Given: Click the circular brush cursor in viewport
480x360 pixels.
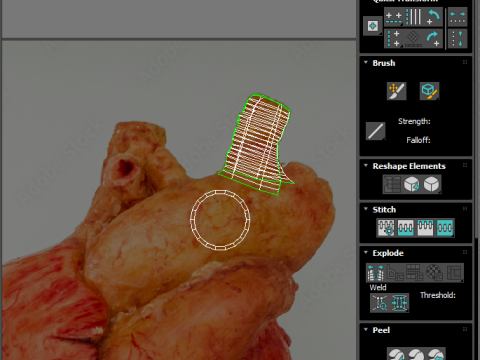Looking at the screenshot, I should pyautogui.click(x=220, y=220).
